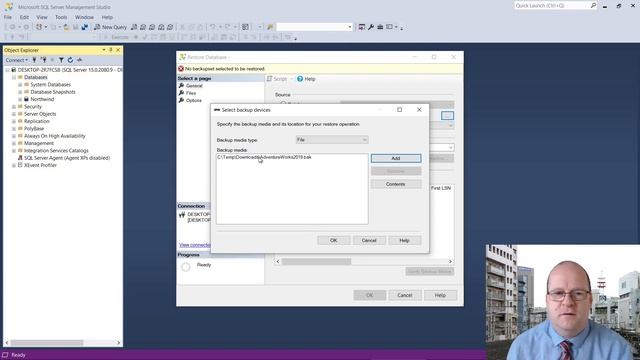Screen dimensions: 640x360
Task: Pin the Object Explorer panel
Action: click(111, 50)
